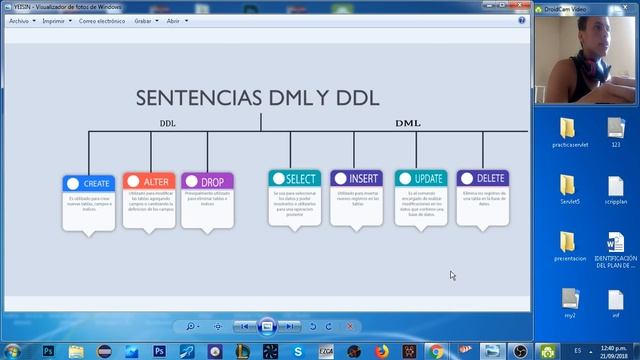
Task: Open OBS Studio from the taskbar
Action: [x=520, y=351]
